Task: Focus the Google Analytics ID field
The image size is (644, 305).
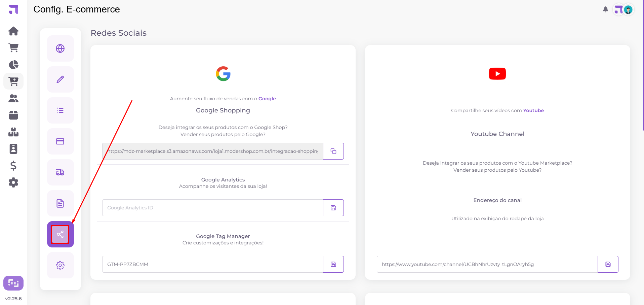Action: [x=213, y=208]
